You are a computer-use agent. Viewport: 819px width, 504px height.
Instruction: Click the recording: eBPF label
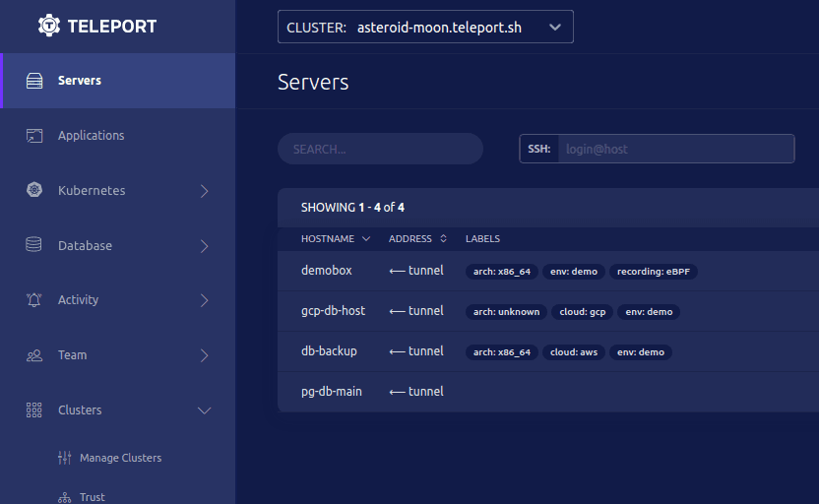click(654, 272)
